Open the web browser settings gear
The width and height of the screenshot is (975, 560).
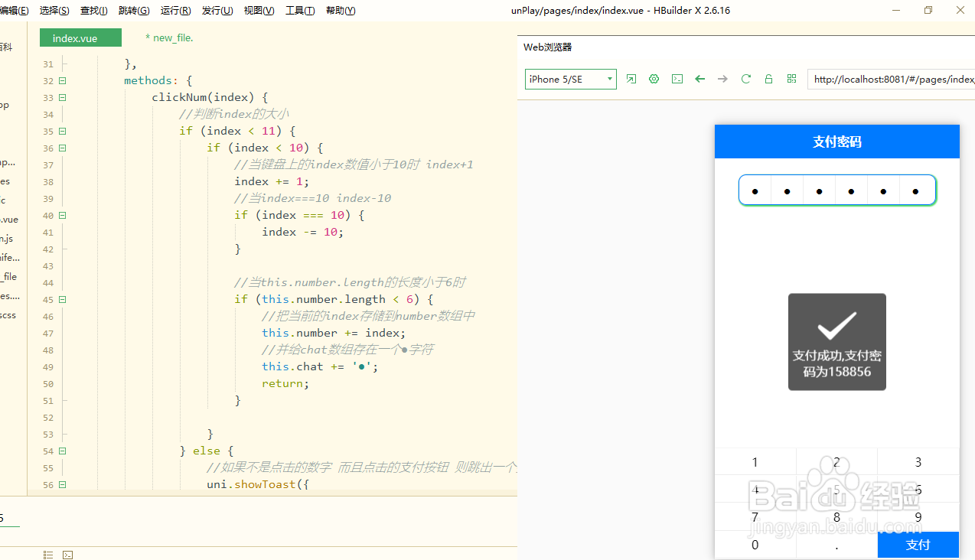click(654, 79)
